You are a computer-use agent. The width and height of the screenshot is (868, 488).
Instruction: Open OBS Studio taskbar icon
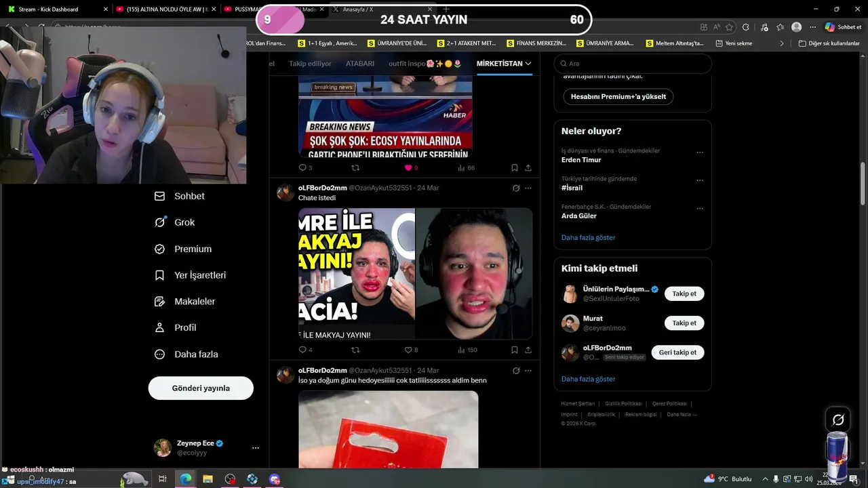(230, 479)
